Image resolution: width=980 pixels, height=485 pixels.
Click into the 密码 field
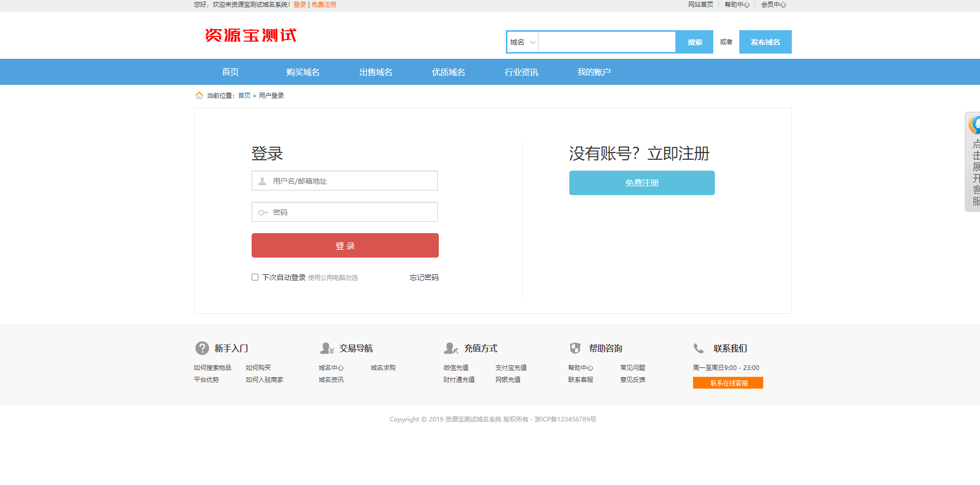click(348, 212)
